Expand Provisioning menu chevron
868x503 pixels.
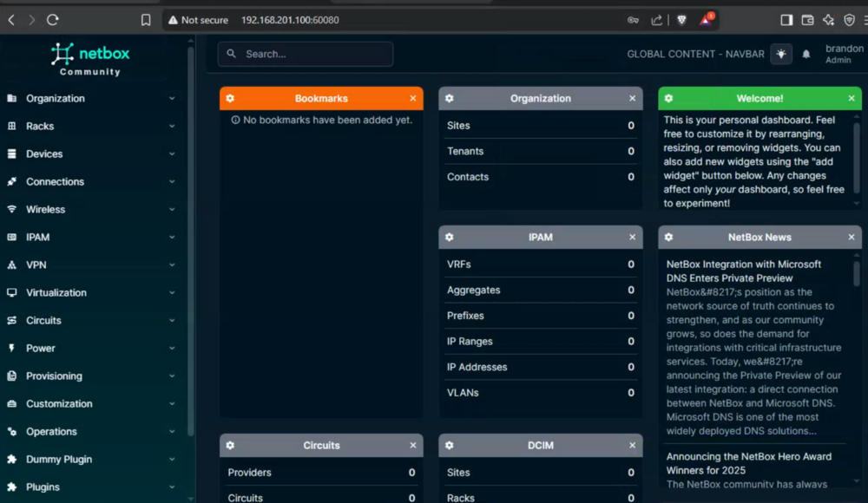(x=172, y=376)
